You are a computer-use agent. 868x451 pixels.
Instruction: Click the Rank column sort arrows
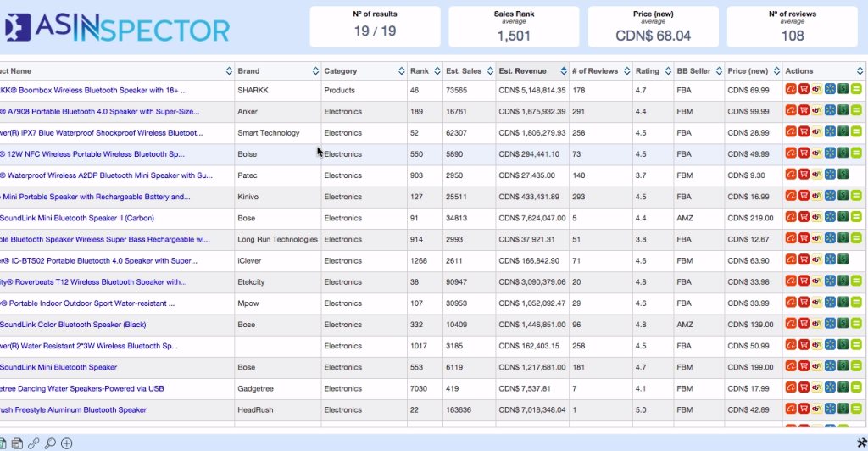tap(437, 71)
